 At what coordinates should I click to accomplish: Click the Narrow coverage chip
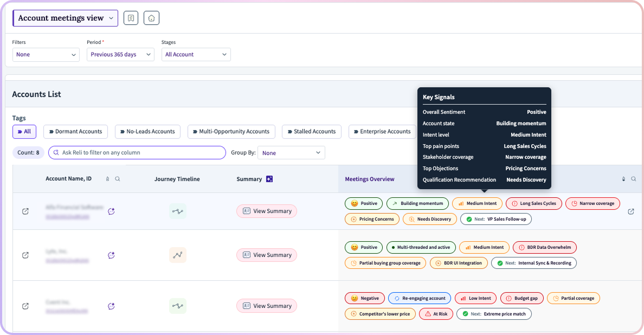(x=593, y=204)
